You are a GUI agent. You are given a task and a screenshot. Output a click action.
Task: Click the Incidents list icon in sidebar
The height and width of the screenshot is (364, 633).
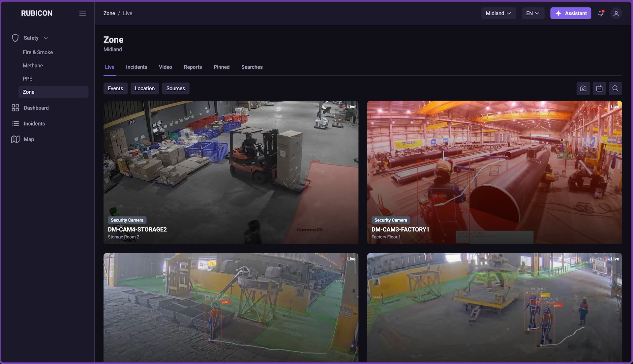(15, 124)
